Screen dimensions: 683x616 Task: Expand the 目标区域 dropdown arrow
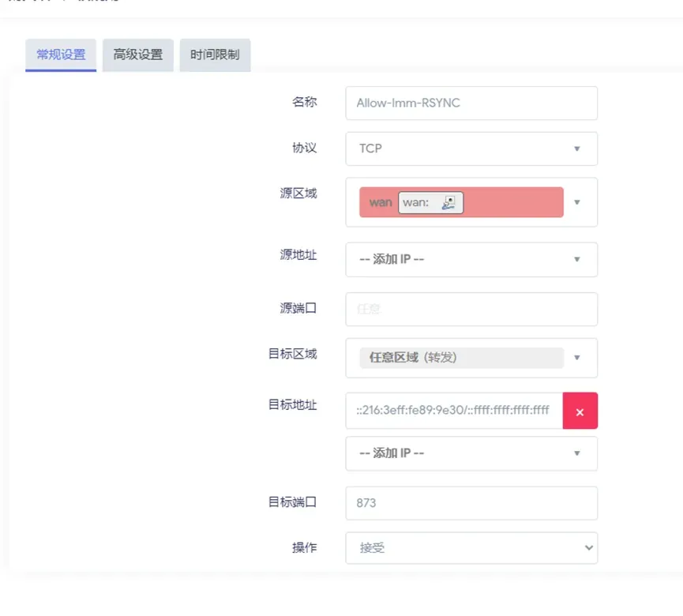point(576,358)
